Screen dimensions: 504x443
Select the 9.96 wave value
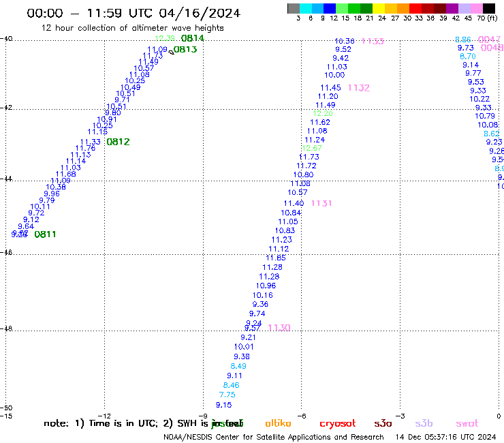click(x=52, y=194)
